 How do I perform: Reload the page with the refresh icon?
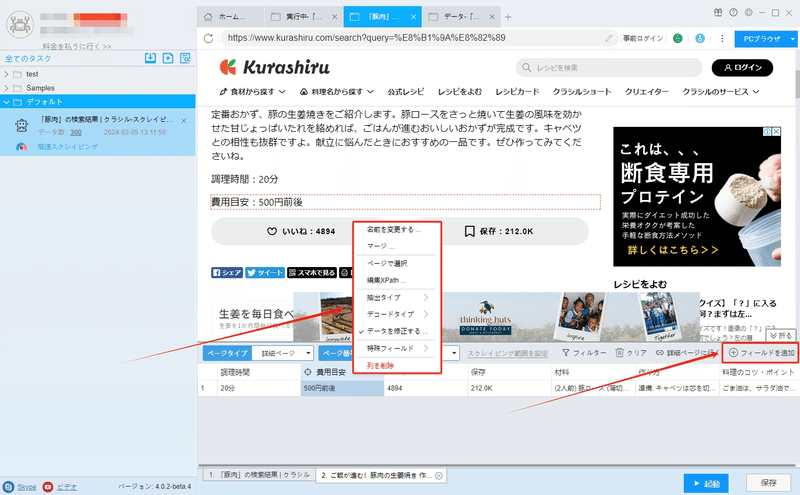(208, 38)
